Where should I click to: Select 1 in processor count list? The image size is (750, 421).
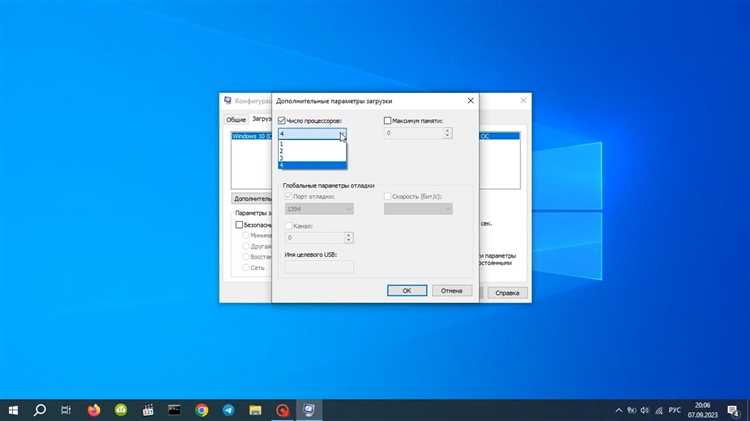[x=312, y=144]
